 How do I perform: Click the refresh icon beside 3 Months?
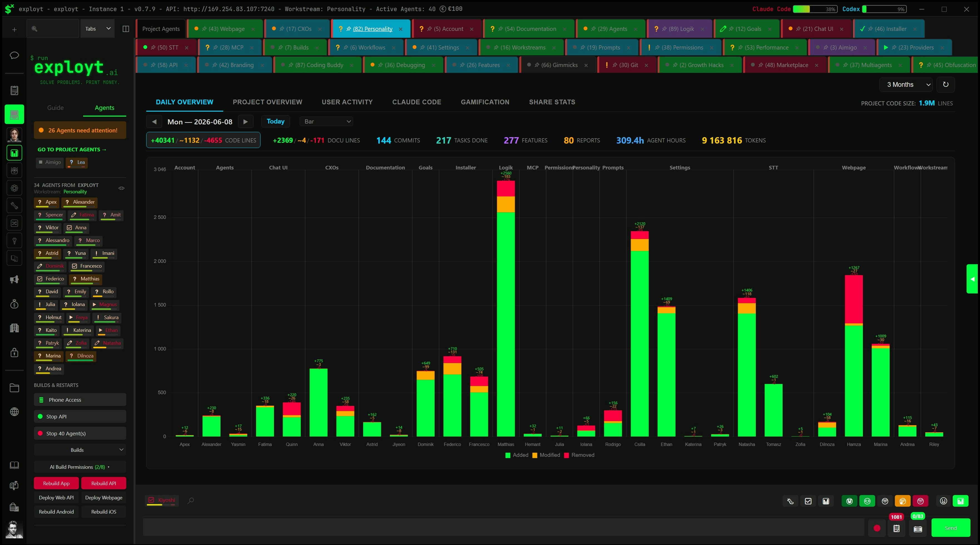945,85
